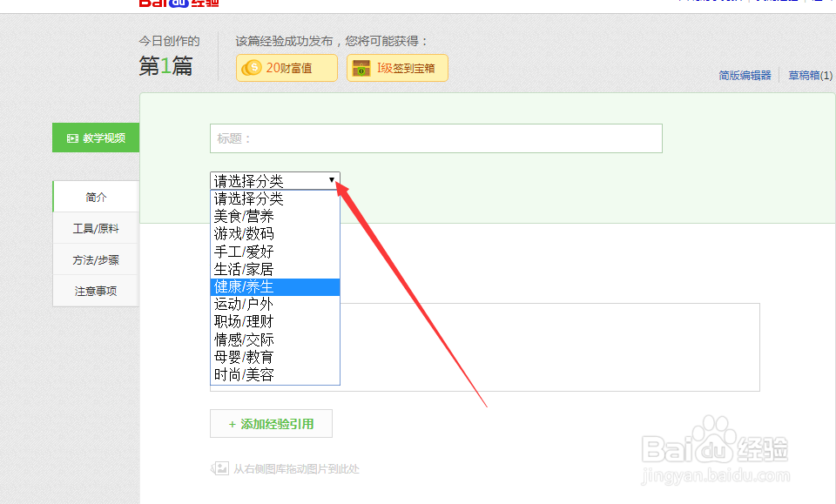This screenshot has width=836, height=504.
Task: Click the 请选择分类 dropdown arrow
Action: click(332, 180)
